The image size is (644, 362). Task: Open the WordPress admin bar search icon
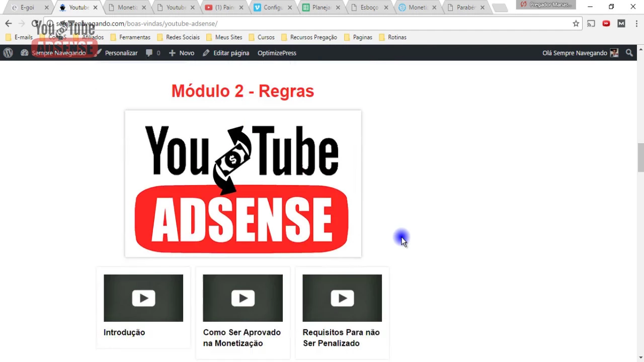tap(629, 53)
